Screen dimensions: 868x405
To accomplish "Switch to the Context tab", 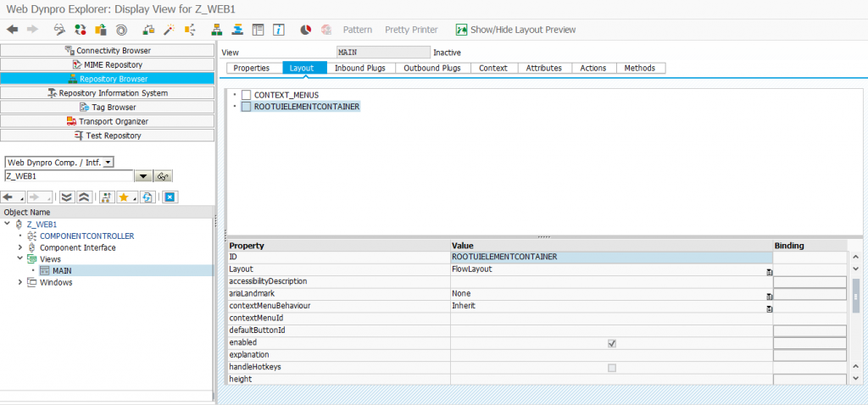I will pos(493,68).
